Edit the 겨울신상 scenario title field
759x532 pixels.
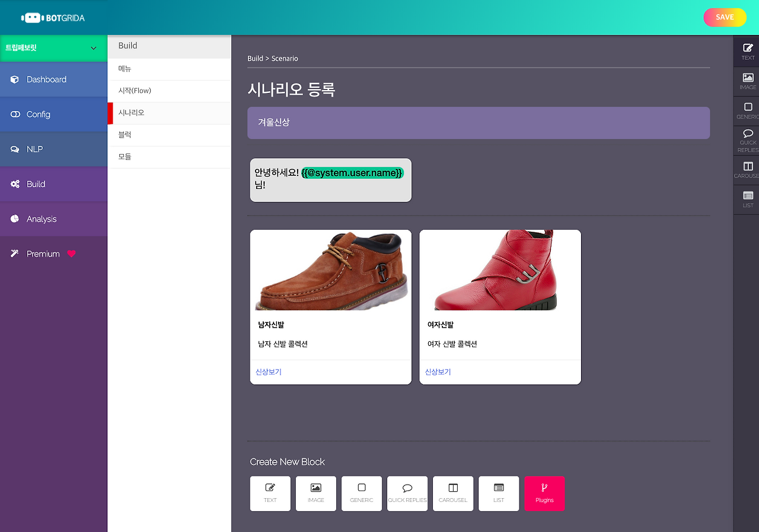tap(479, 123)
